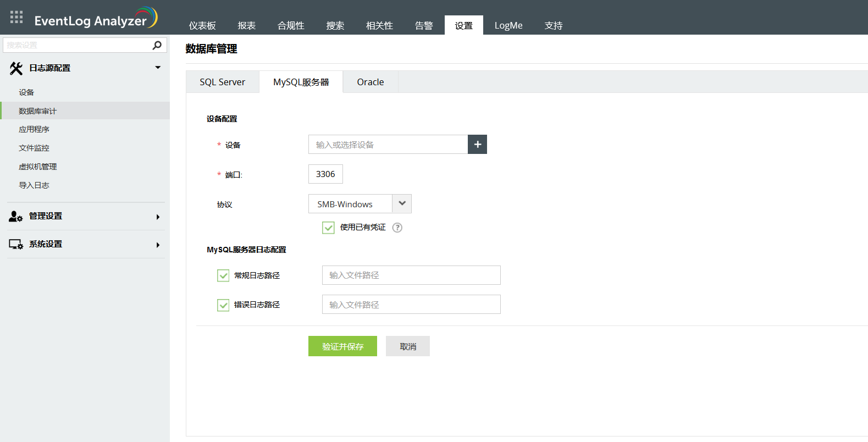Open the app launcher grid icon
Viewport: 868px width, 442px height.
coord(16,17)
